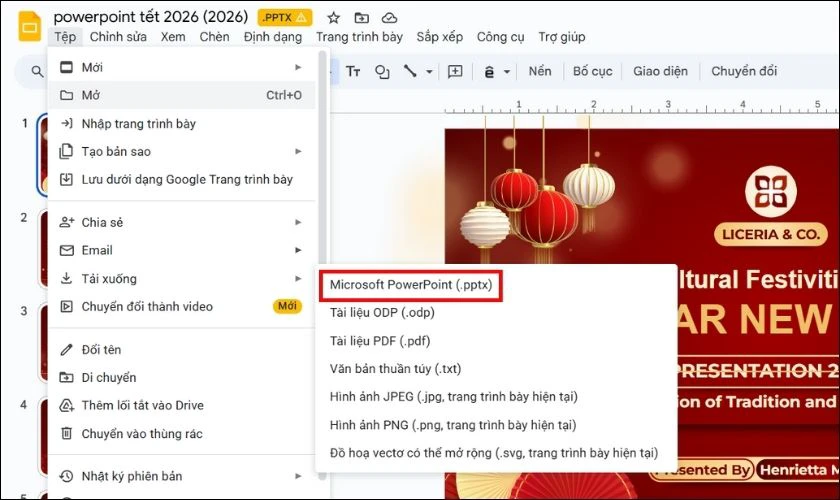Image resolution: width=840 pixels, height=500 pixels.
Task: Select slide 2 thumbnail
Action: pos(43,249)
